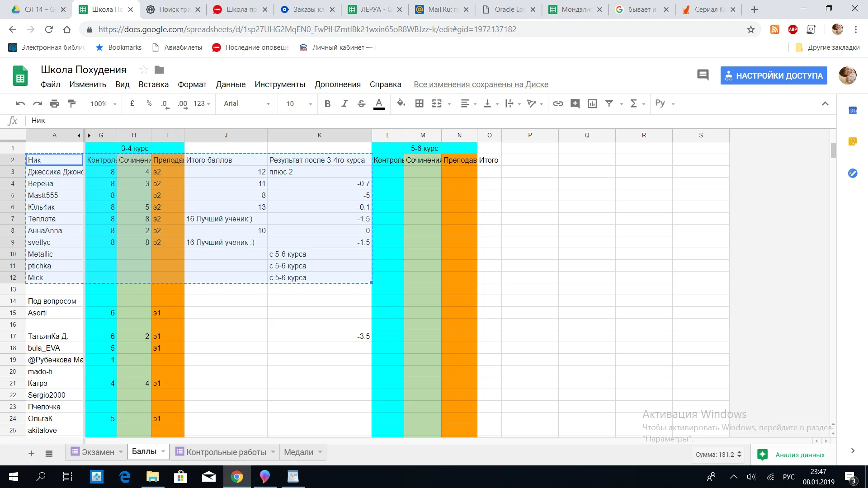Open the comments history icon
This screenshot has height=488, width=868.
click(703, 75)
